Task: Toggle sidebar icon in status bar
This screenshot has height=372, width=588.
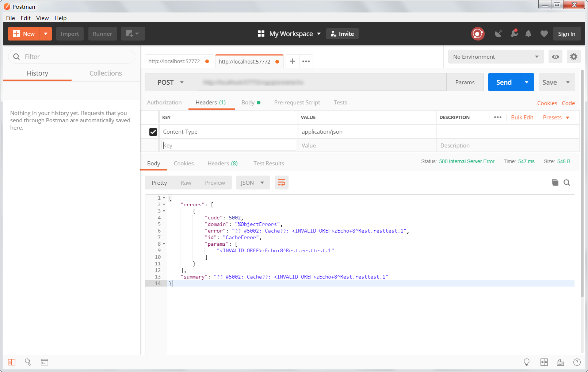Action: tap(12, 362)
